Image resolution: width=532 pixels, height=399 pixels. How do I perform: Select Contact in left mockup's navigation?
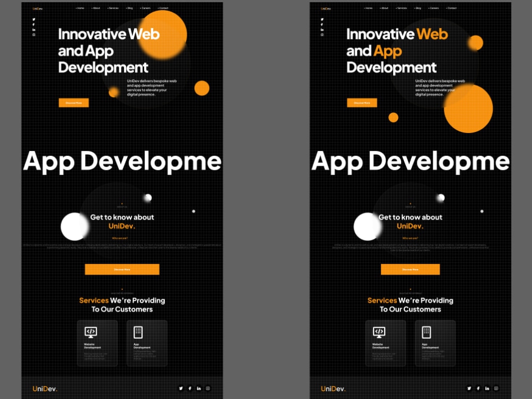(163, 8)
